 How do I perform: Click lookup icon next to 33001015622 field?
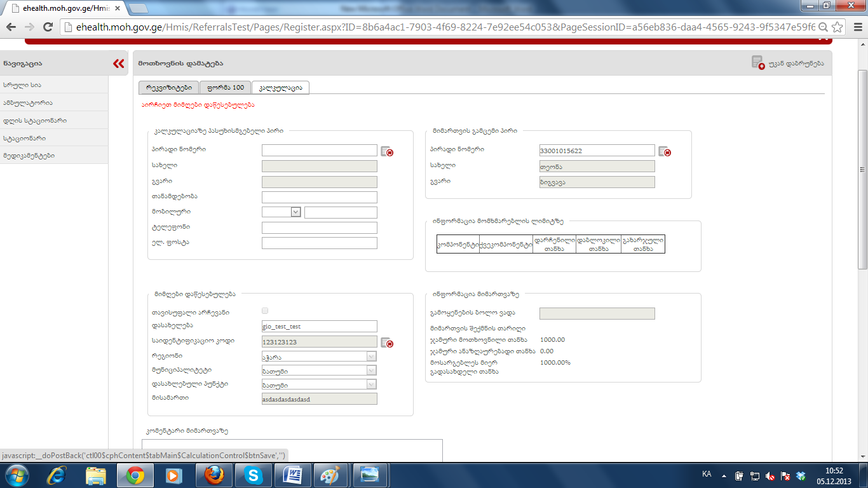click(665, 151)
